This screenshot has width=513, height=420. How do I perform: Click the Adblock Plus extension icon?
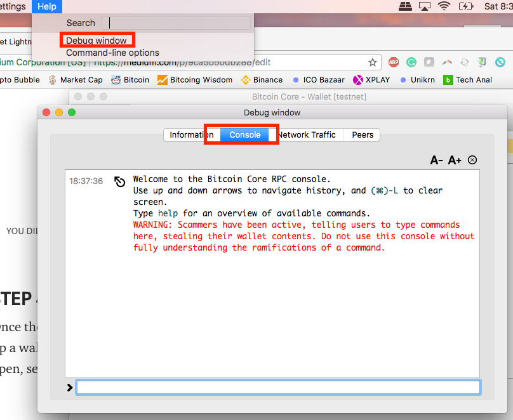394,62
